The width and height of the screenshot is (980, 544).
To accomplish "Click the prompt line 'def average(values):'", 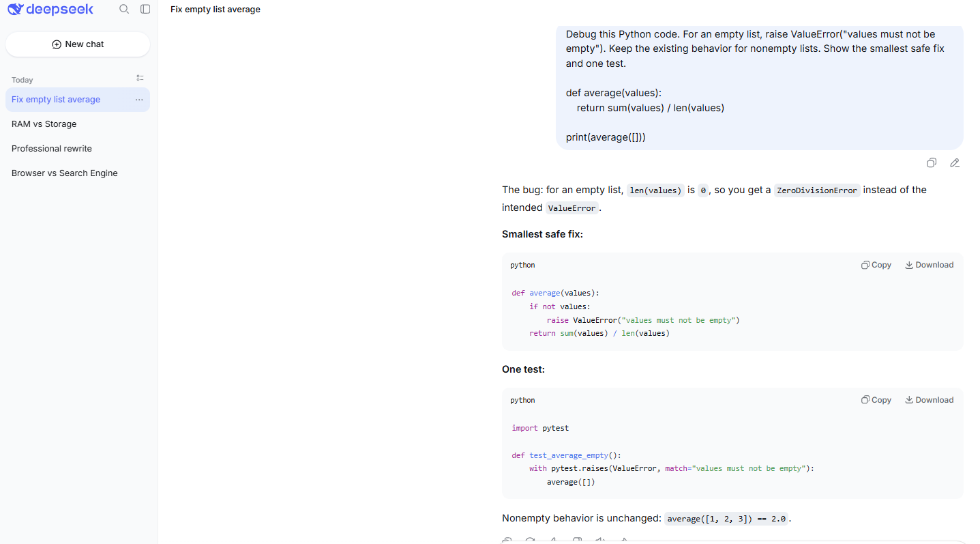I will (x=614, y=93).
